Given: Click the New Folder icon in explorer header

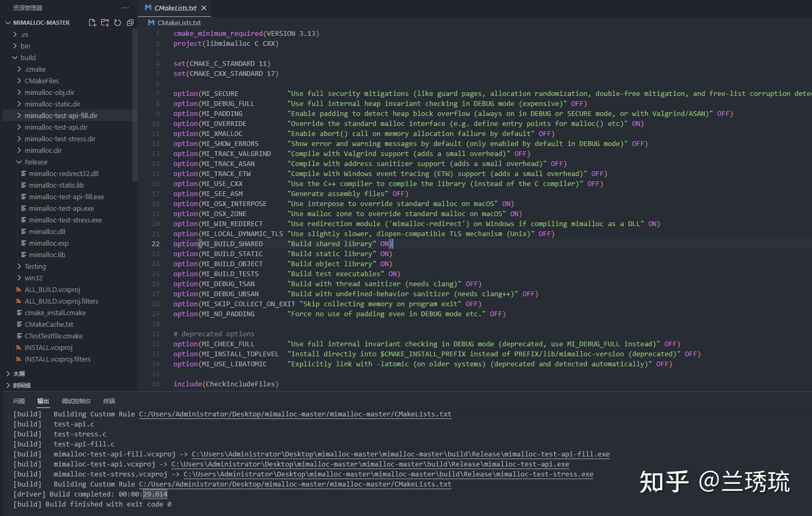Looking at the screenshot, I should 105,23.
